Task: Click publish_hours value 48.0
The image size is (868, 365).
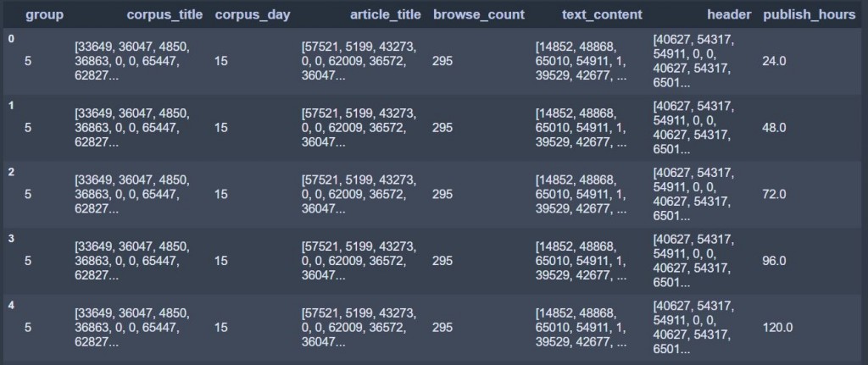Action: click(774, 128)
